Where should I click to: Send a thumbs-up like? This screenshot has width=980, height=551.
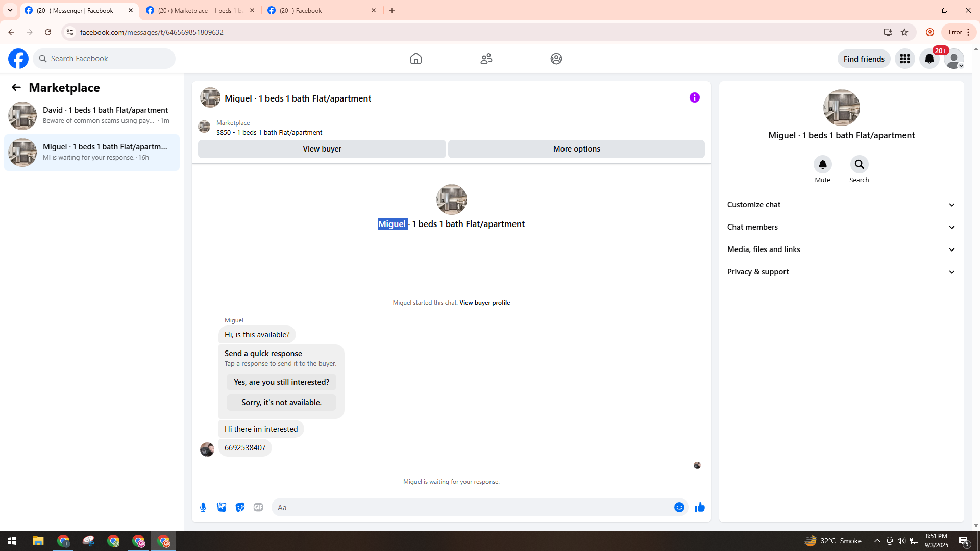click(x=700, y=507)
